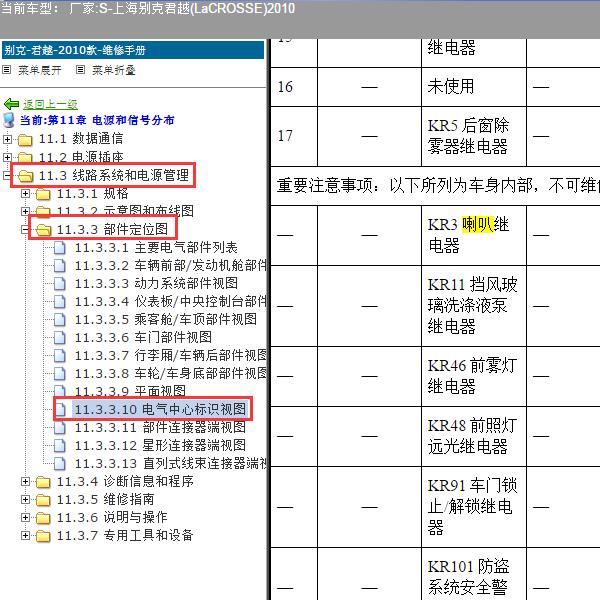Screen dimensions: 600x600
Task: Click the KR11 挡风玻璃洗涤液泵继电器 cell
Action: pos(474,306)
